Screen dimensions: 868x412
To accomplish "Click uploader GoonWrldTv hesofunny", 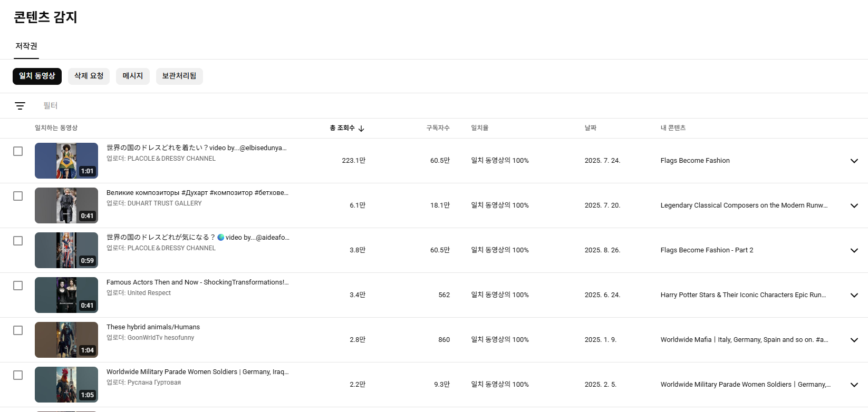I will 161,338.
